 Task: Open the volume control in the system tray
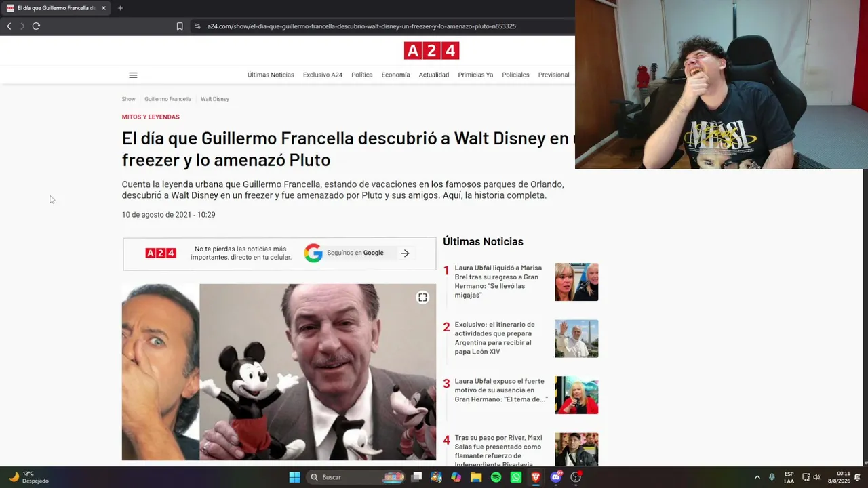click(x=816, y=477)
